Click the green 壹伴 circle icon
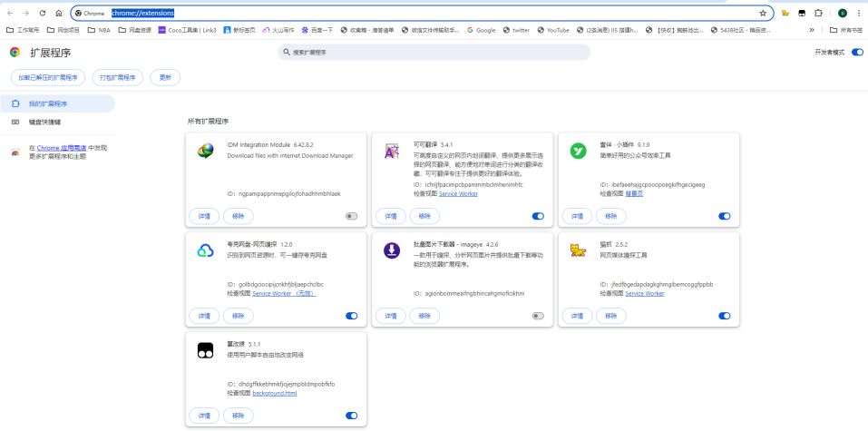Image resolution: width=868 pixels, height=431 pixels. click(x=578, y=150)
